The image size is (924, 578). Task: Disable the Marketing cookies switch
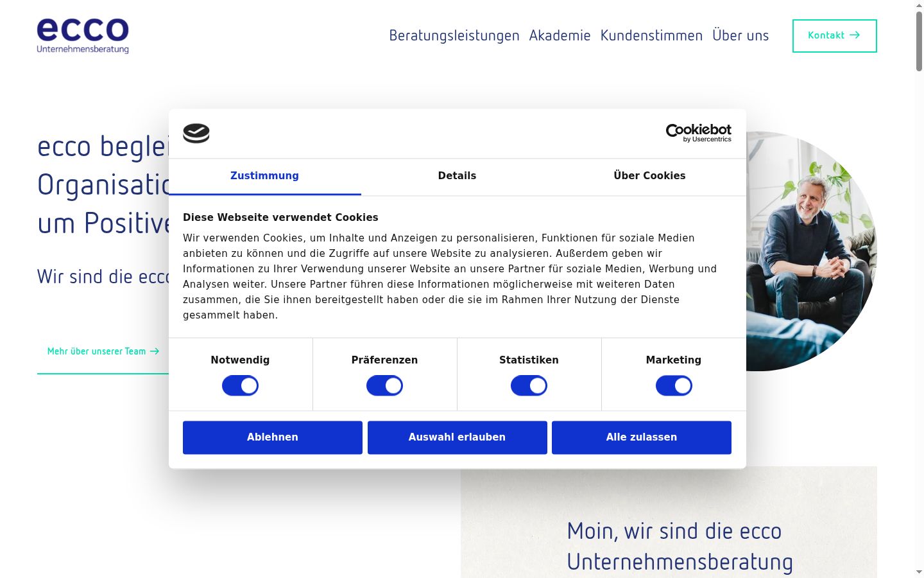[x=674, y=386]
